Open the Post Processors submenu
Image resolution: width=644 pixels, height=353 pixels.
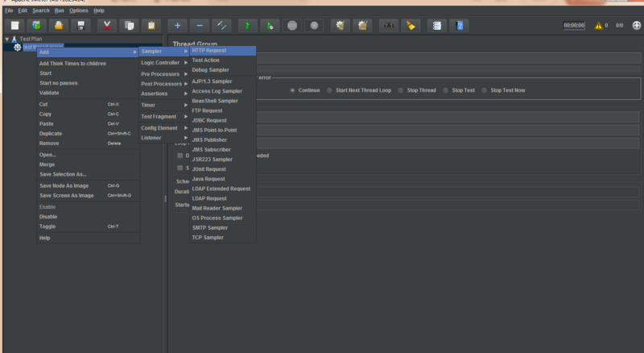tap(164, 84)
